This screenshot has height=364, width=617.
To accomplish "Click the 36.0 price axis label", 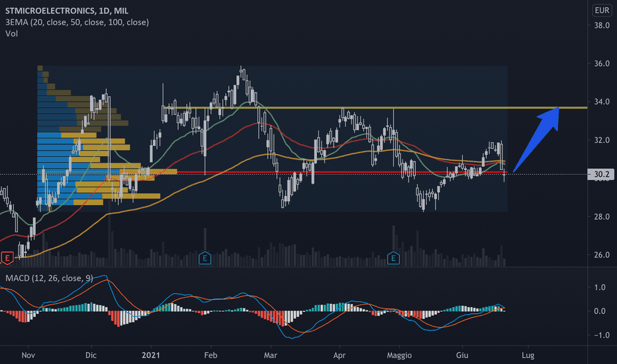I will [602, 64].
